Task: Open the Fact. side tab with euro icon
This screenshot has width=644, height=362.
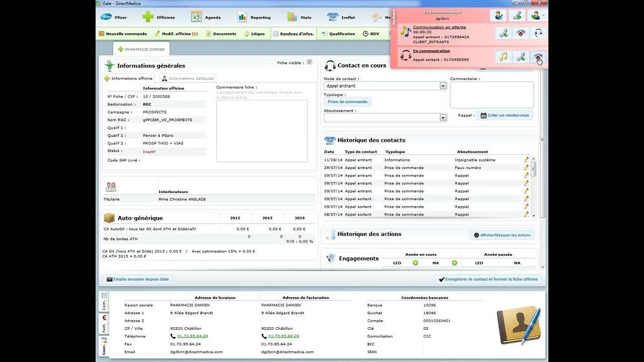Action: point(104,323)
